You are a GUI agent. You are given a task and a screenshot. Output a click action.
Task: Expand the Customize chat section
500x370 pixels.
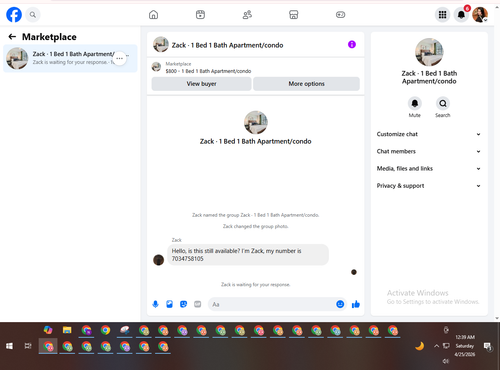pos(429,134)
